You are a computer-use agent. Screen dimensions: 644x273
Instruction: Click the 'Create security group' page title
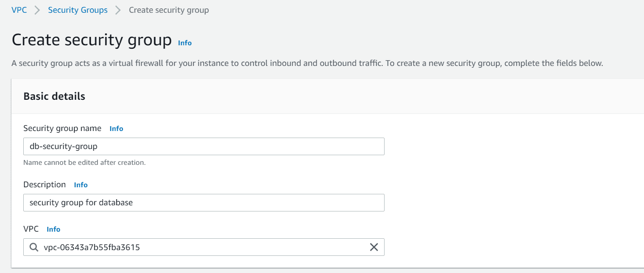point(92,40)
